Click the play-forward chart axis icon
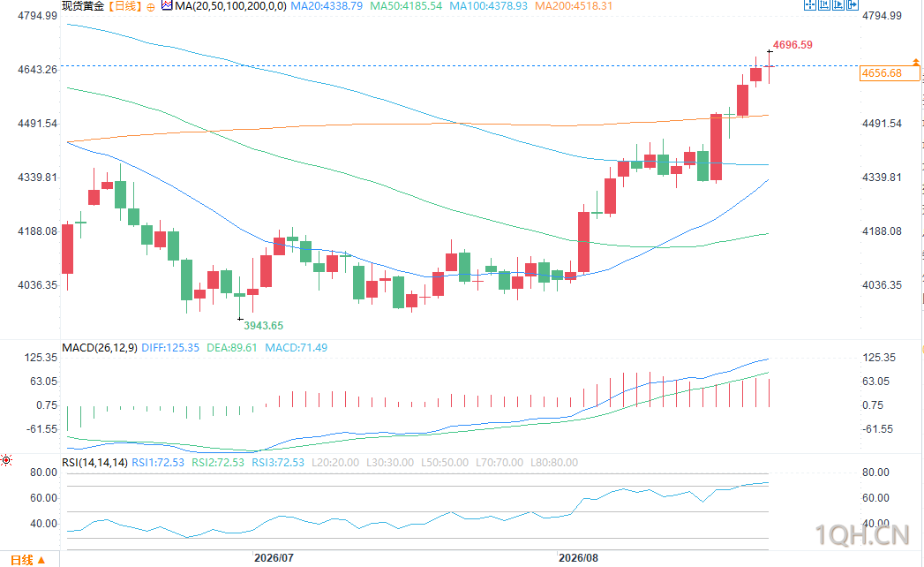924x567 pixels. [838, 4]
